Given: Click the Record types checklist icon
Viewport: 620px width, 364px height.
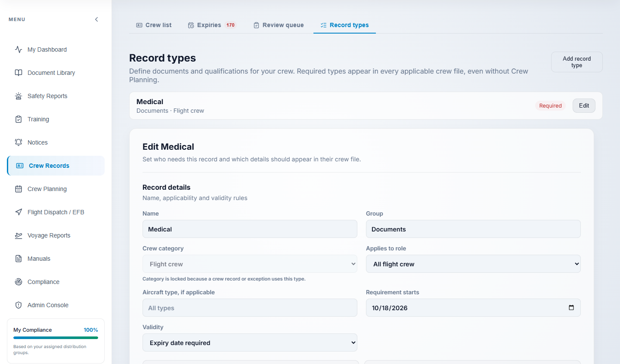Looking at the screenshot, I should [x=323, y=25].
